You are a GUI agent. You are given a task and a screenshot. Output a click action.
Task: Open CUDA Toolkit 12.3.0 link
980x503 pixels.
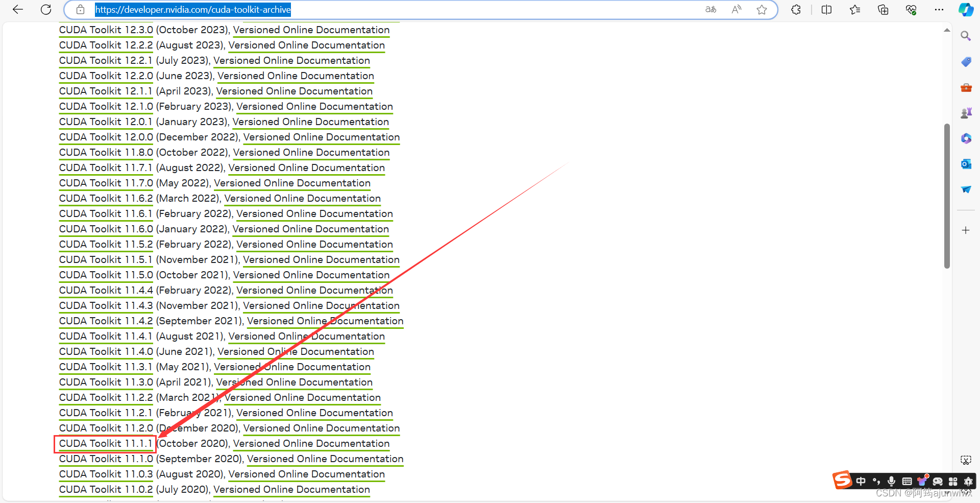coord(106,30)
